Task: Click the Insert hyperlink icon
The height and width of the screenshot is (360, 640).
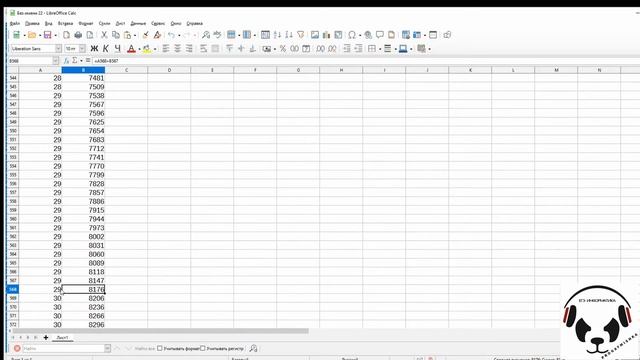Action: (x=368, y=35)
